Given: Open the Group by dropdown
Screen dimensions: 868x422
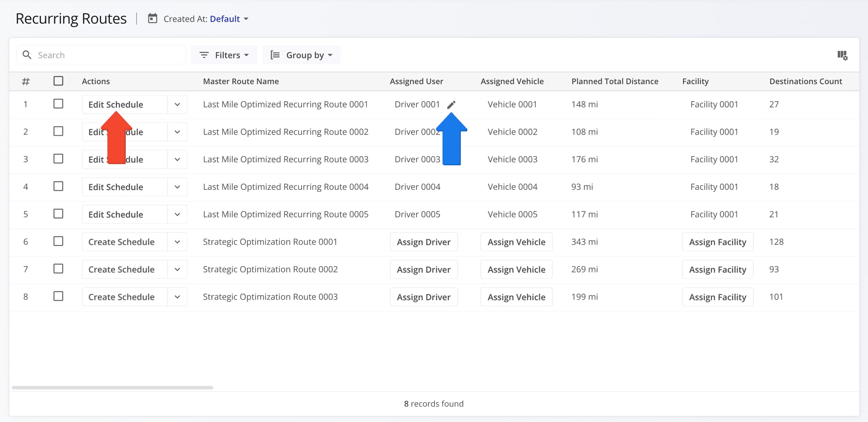Looking at the screenshot, I should pyautogui.click(x=301, y=55).
